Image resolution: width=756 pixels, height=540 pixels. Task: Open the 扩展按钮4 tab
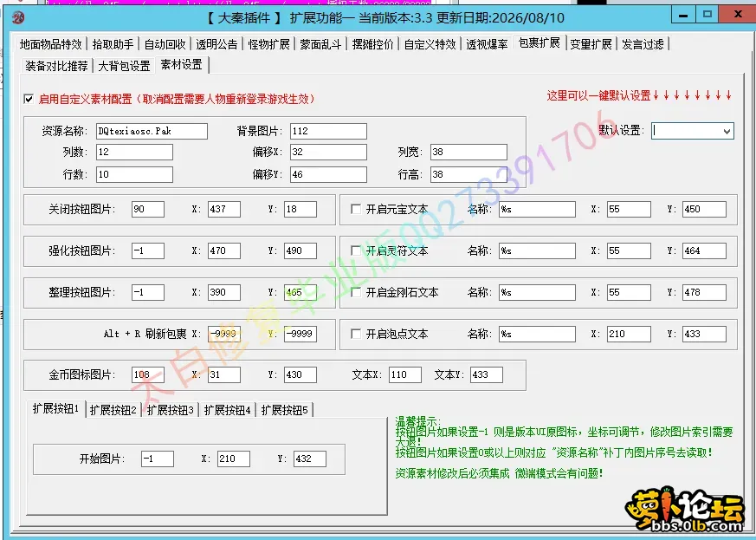[x=228, y=410]
